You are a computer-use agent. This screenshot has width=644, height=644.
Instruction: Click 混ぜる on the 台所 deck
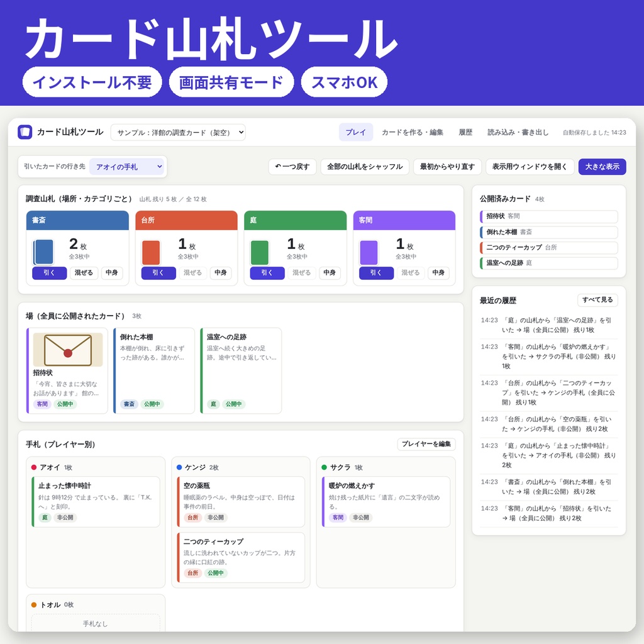point(192,273)
